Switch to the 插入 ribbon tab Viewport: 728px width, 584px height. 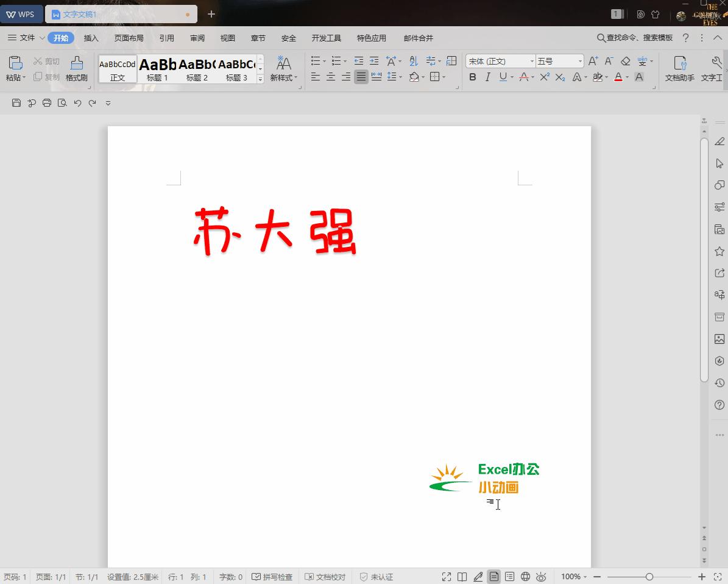pos(91,37)
